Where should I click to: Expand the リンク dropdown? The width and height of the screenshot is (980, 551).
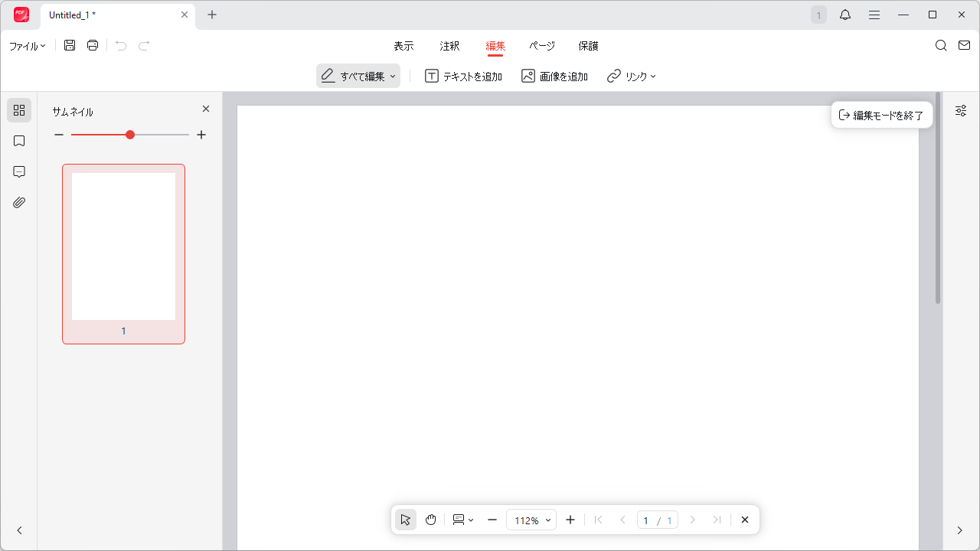tap(632, 77)
